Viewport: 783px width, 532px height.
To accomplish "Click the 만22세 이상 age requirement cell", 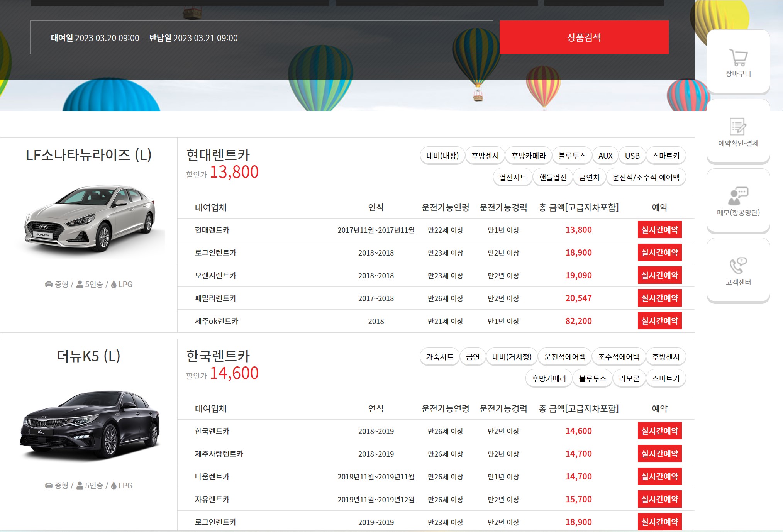I will 445,230.
